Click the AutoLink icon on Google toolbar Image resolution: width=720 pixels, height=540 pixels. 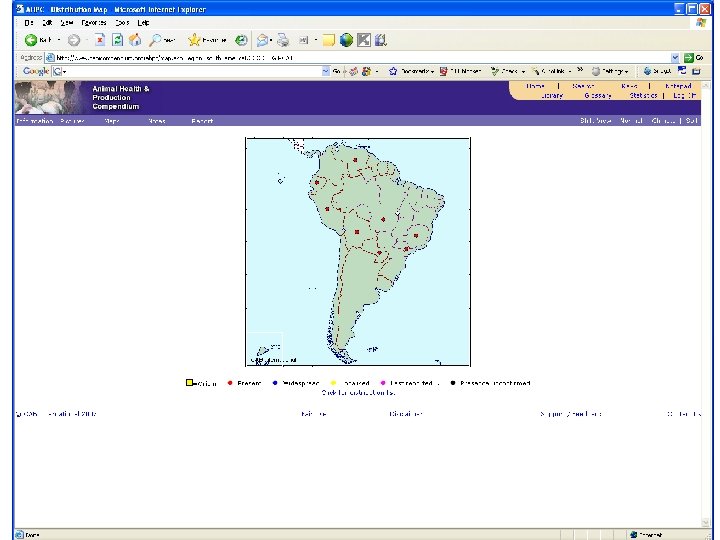click(x=535, y=71)
